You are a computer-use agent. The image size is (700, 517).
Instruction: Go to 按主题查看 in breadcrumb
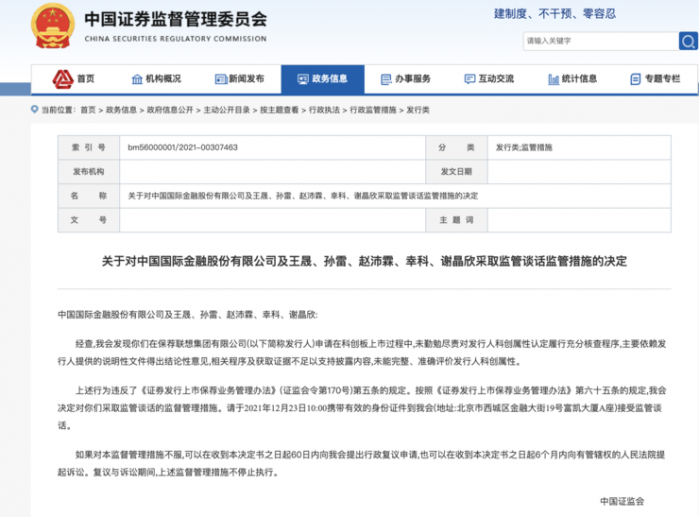[x=279, y=110]
